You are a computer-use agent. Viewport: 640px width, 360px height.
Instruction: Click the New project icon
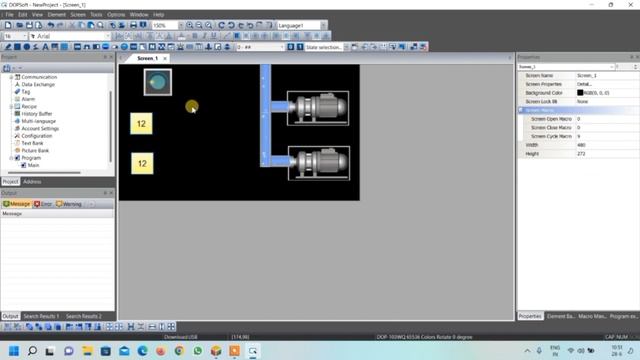tap(8, 25)
